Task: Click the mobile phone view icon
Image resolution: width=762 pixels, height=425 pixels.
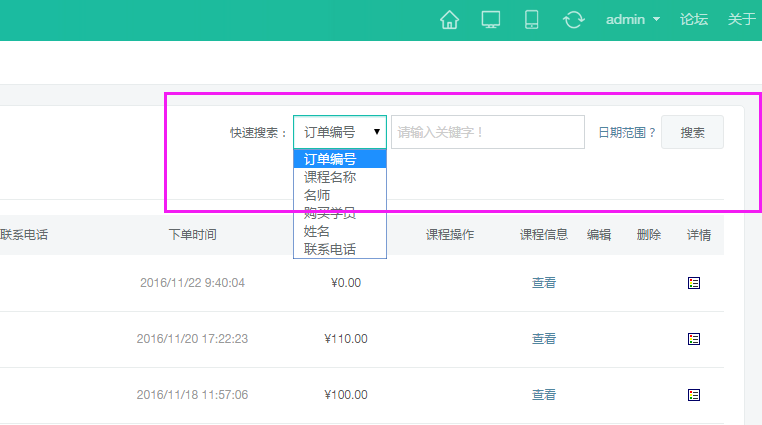Action: tap(532, 20)
